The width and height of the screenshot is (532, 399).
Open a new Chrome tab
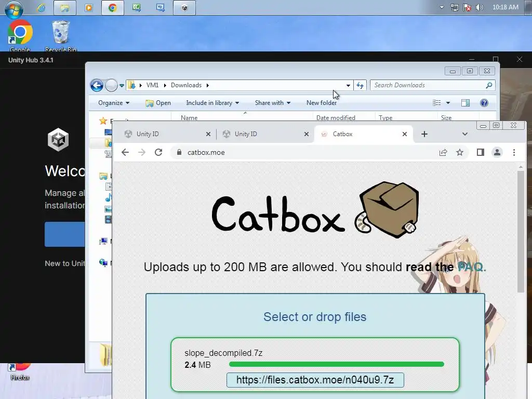click(424, 134)
